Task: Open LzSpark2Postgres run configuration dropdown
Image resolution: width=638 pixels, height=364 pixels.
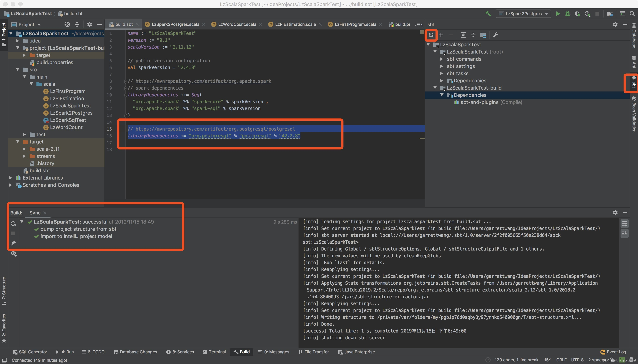Action: (523, 14)
